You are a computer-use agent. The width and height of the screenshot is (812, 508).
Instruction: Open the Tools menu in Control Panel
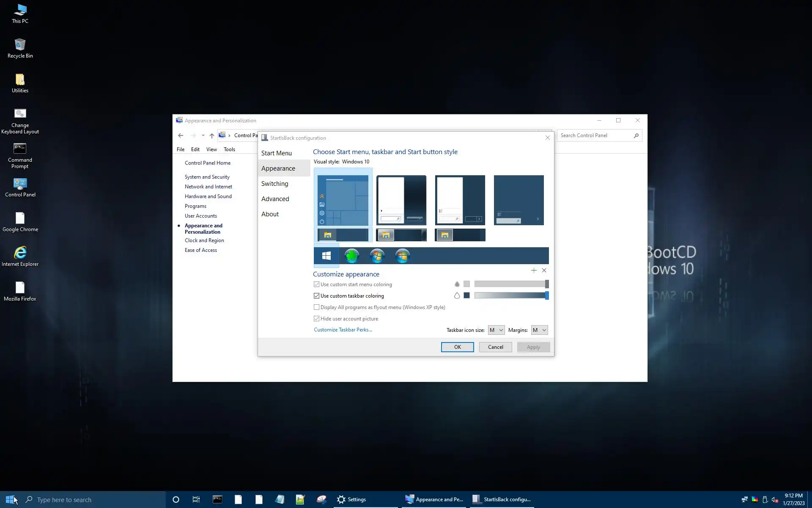point(229,149)
